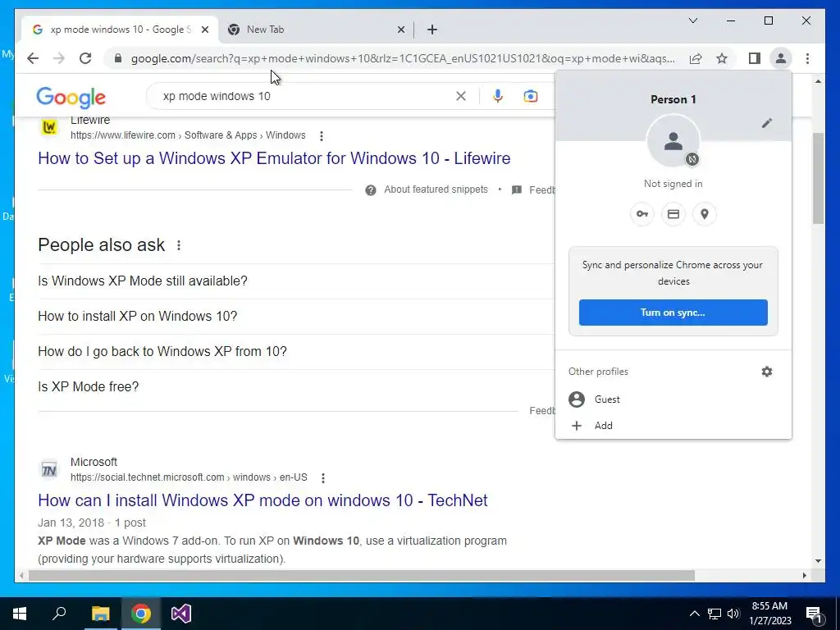Open the Guest profile
Image resolution: width=840 pixels, height=630 pixels.
(673, 399)
